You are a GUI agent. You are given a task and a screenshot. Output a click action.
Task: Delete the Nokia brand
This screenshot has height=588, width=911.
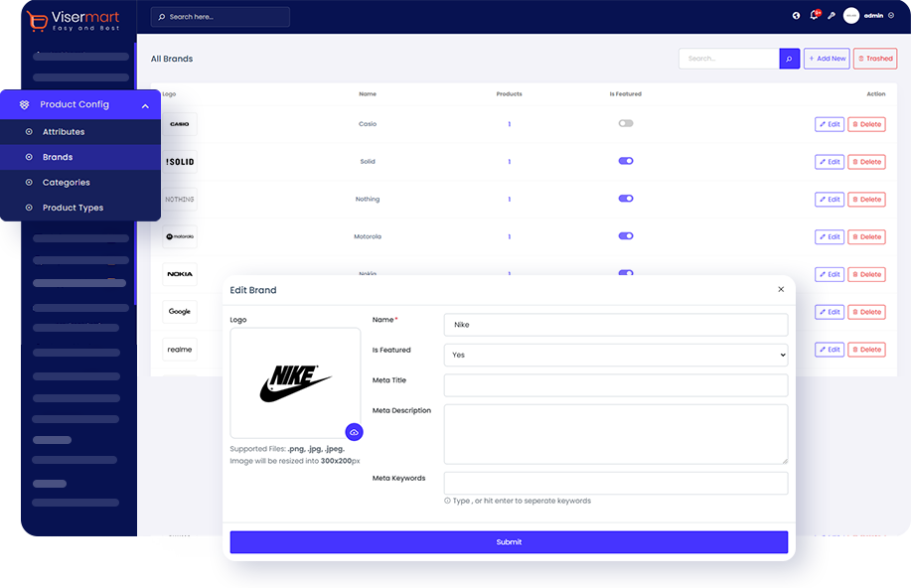(866, 274)
